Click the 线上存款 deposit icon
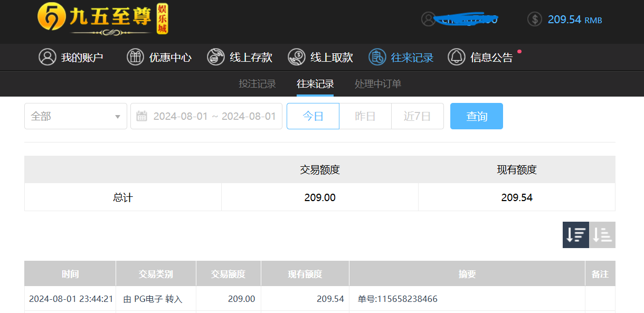The image size is (644, 313). coord(215,57)
